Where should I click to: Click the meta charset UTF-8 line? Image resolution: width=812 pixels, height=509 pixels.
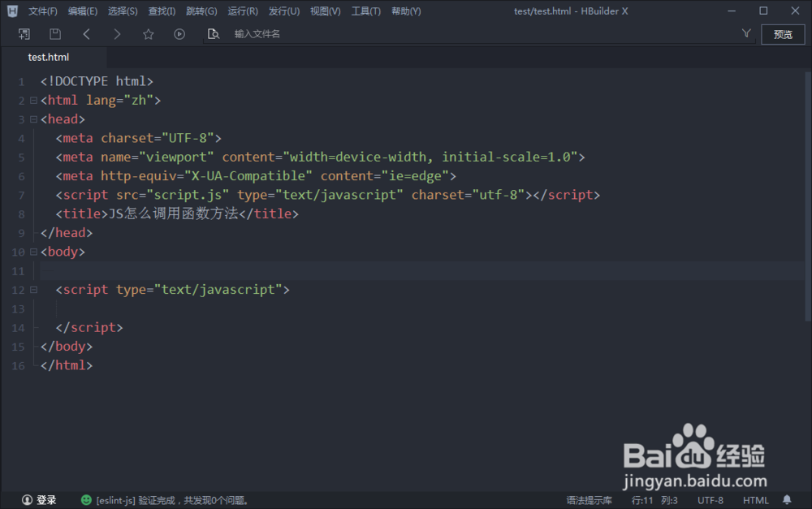point(139,138)
